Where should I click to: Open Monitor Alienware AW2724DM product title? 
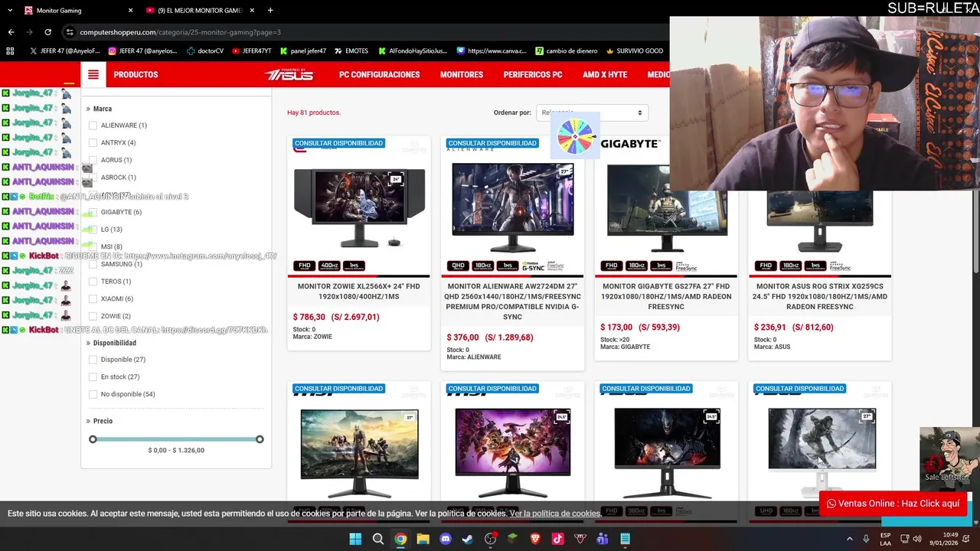(512, 302)
